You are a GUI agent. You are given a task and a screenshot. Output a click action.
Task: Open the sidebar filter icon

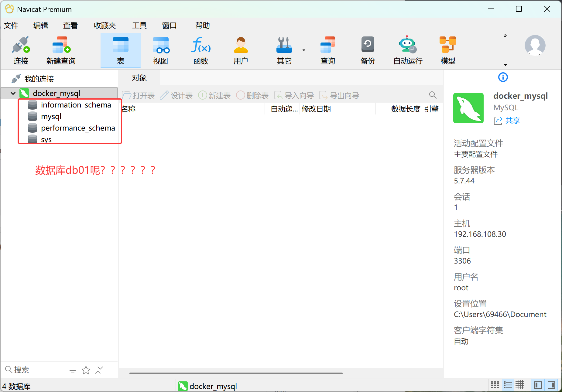[x=73, y=370]
